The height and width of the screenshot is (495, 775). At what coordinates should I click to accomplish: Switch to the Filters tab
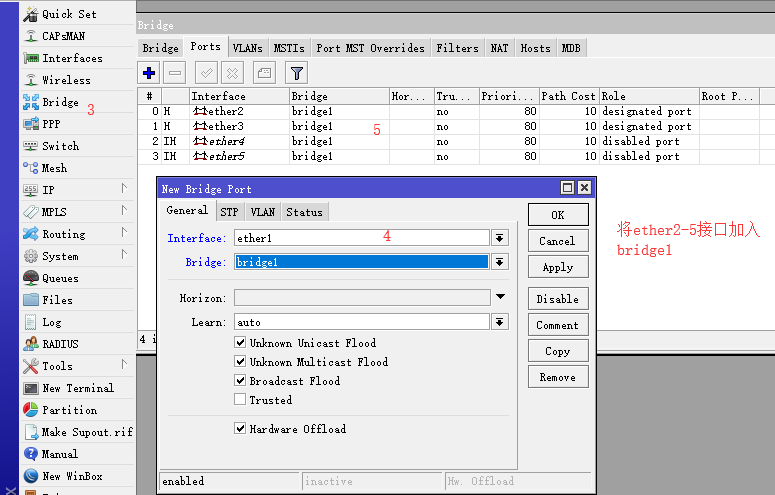tap(457, 48)
